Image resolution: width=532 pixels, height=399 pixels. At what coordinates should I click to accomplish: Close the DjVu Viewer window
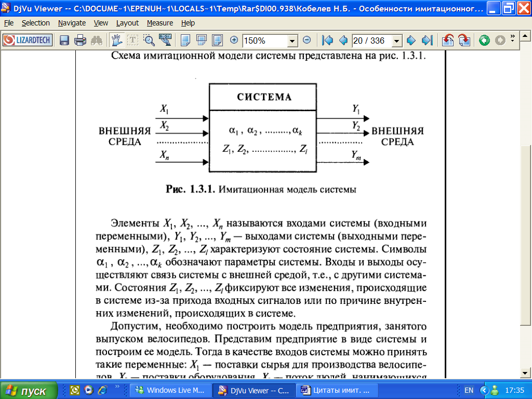(523, 8)
